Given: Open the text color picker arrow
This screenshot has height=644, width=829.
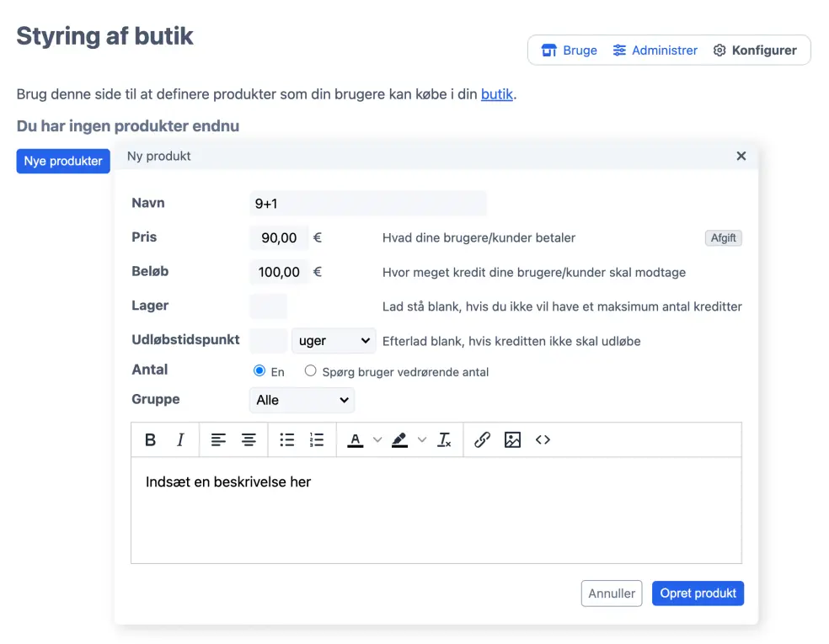Looking at the screenshot, I should (377, 439).
